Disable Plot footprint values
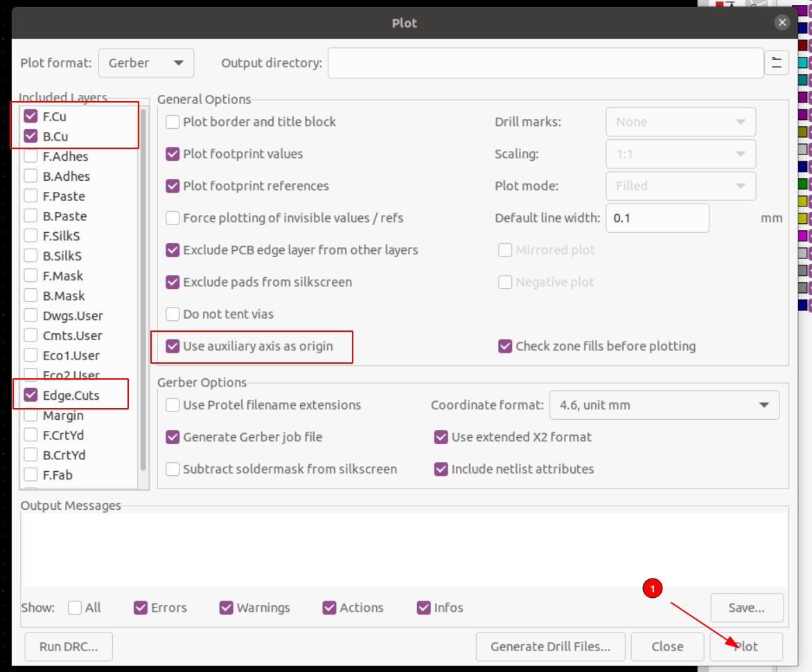812x672 pixels. 173,154
